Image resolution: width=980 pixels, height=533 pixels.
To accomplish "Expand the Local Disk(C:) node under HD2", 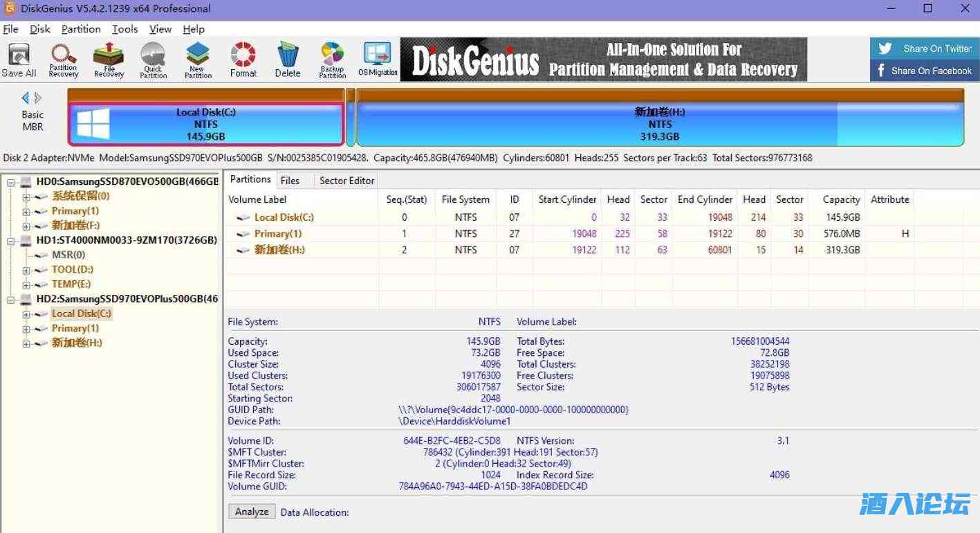I will point(26,314).
